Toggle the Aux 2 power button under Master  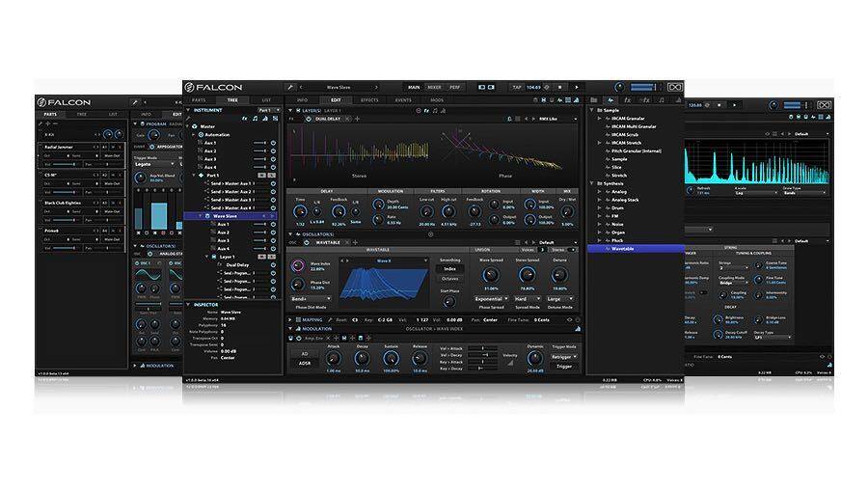point(273,151)
